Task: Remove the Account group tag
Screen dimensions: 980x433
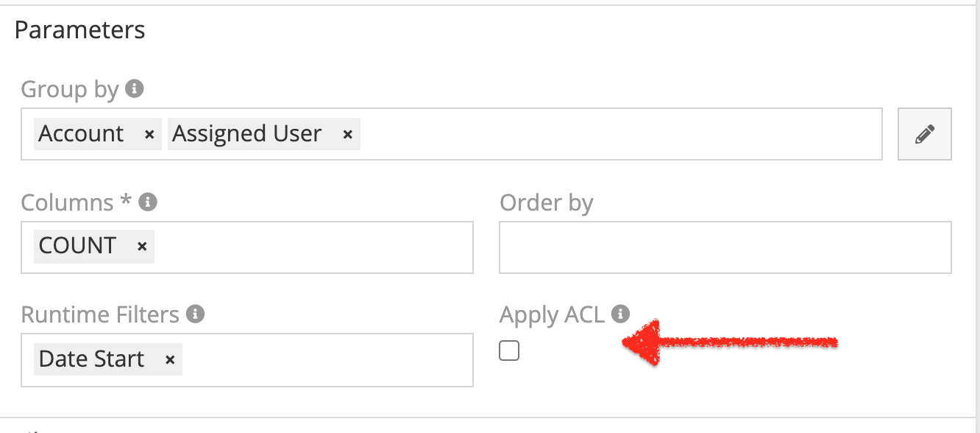Action: pos(149,135)
